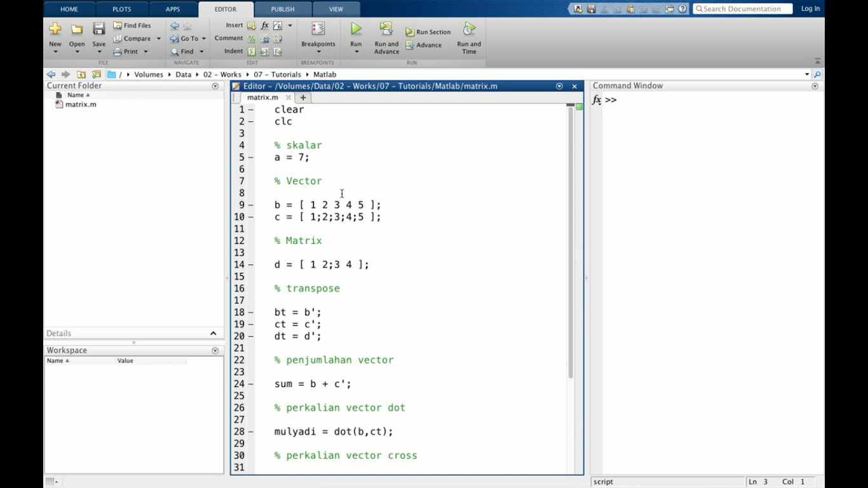The width and height of the screenshot is (868, 488).
Task: Click the Find magnifier icon in ribbon
Action: coord(175,51)
